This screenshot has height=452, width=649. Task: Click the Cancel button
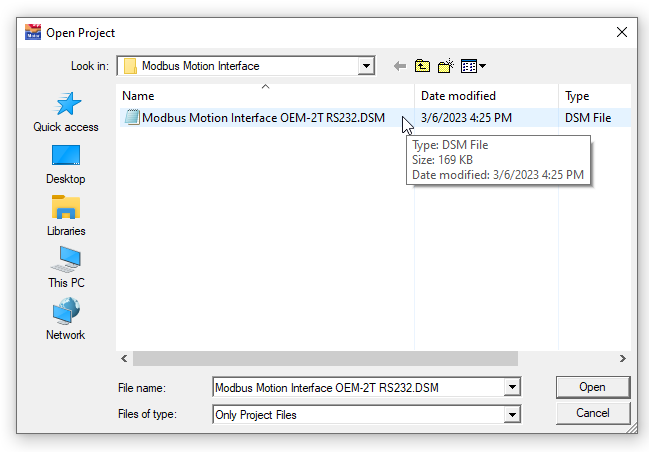click(x=593, y=413)
